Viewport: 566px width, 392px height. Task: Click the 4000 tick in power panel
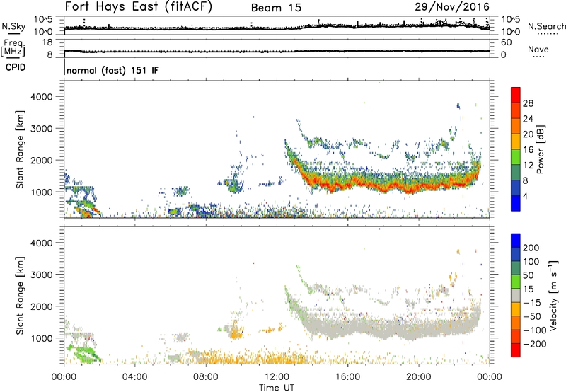point(42,97)
